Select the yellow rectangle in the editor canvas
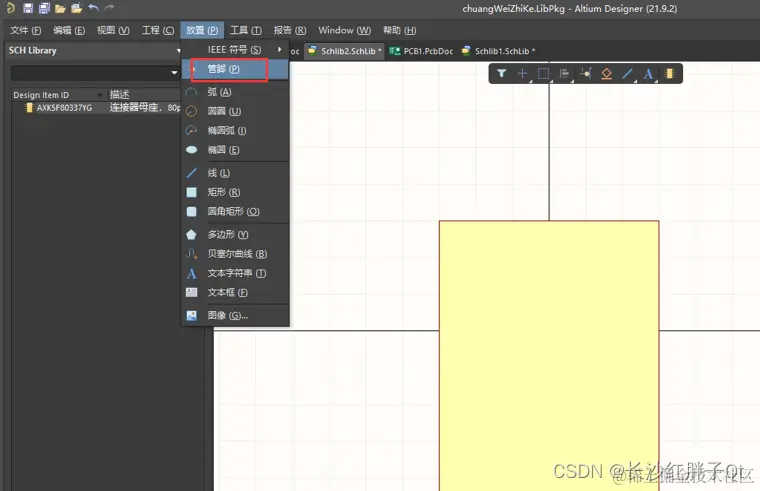Screen dimensions: 760x491 (549, 356)
